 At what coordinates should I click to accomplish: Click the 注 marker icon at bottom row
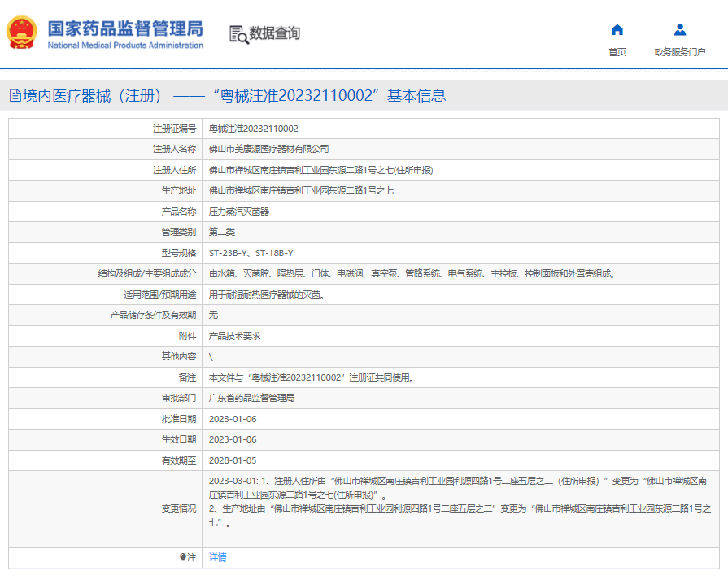coord(182,557)
